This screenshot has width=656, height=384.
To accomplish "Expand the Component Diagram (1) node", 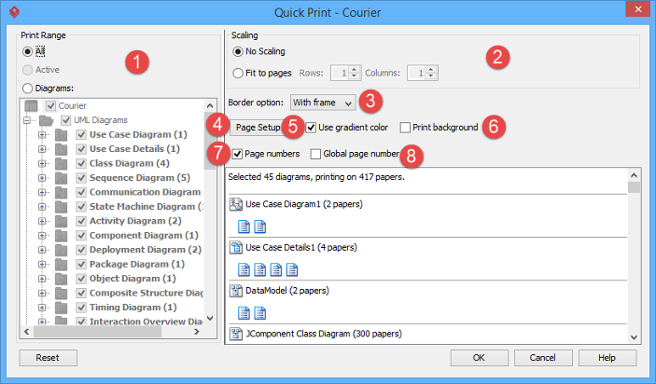I will click(42, 236).
